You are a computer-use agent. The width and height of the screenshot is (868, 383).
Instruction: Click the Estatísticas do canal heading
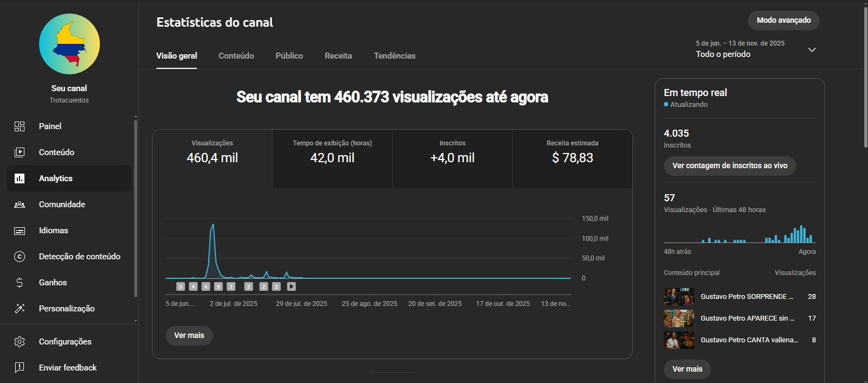click(x=215, y=22)
